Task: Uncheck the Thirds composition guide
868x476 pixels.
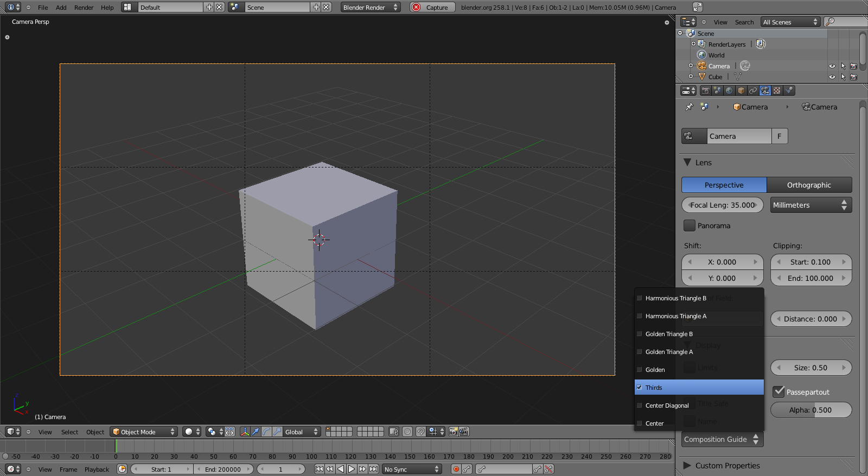Action: pos(699,387)
